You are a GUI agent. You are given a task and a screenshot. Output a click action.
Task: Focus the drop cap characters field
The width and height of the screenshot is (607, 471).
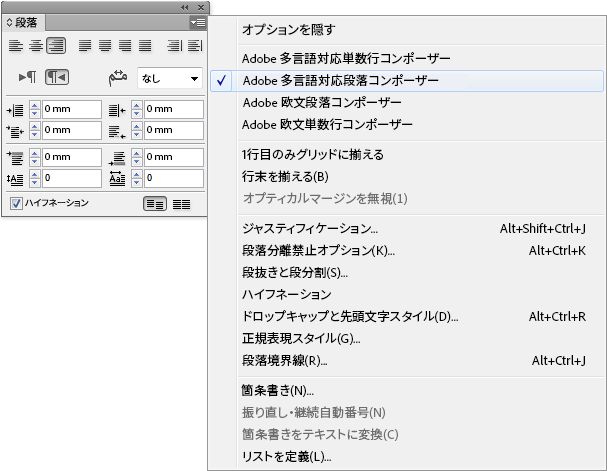point(174,178)
